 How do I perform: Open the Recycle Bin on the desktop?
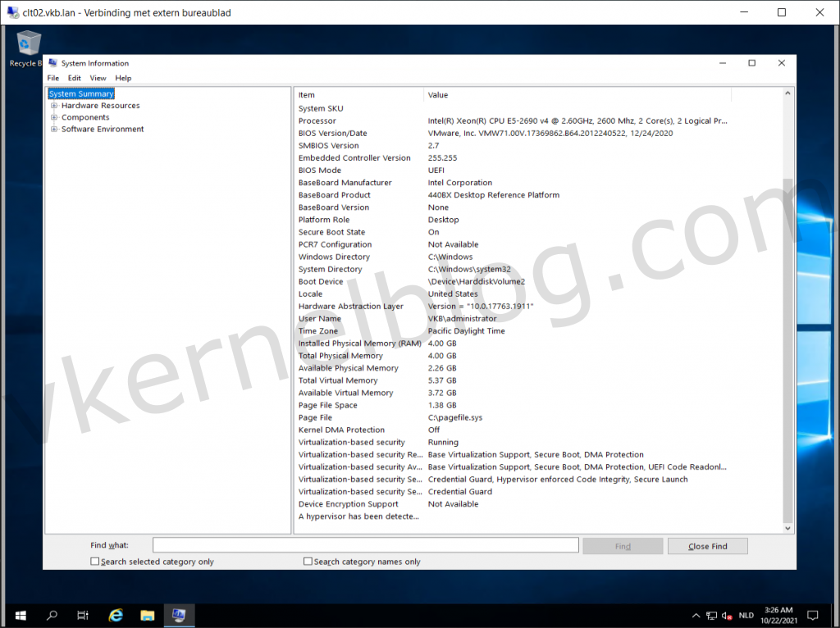[x=27, y=41]
